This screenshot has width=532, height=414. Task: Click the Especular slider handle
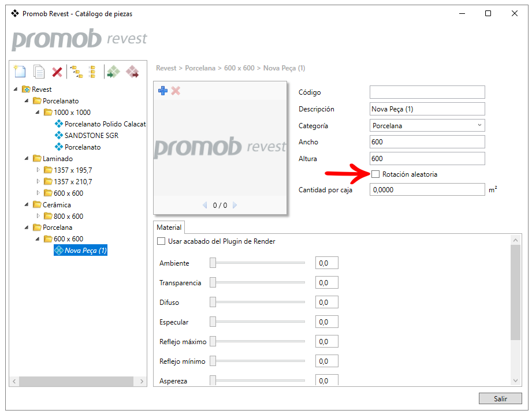point(213,322)
